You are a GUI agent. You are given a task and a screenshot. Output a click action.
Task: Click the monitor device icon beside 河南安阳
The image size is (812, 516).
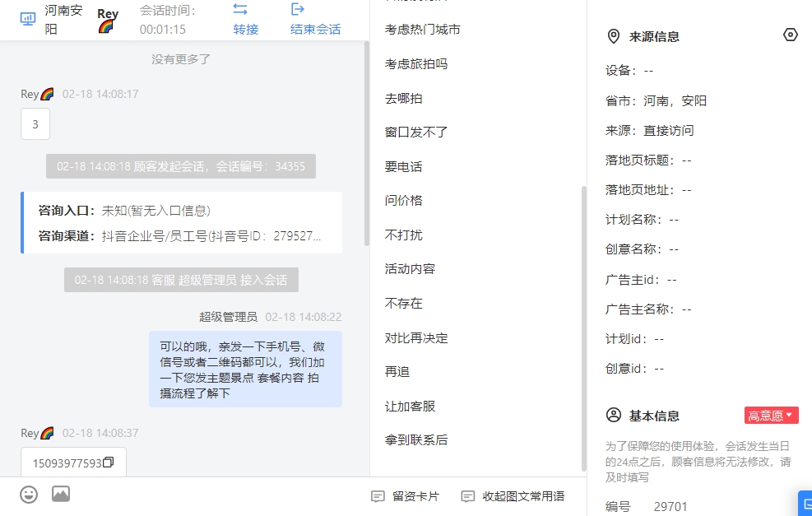coord(27,19)
